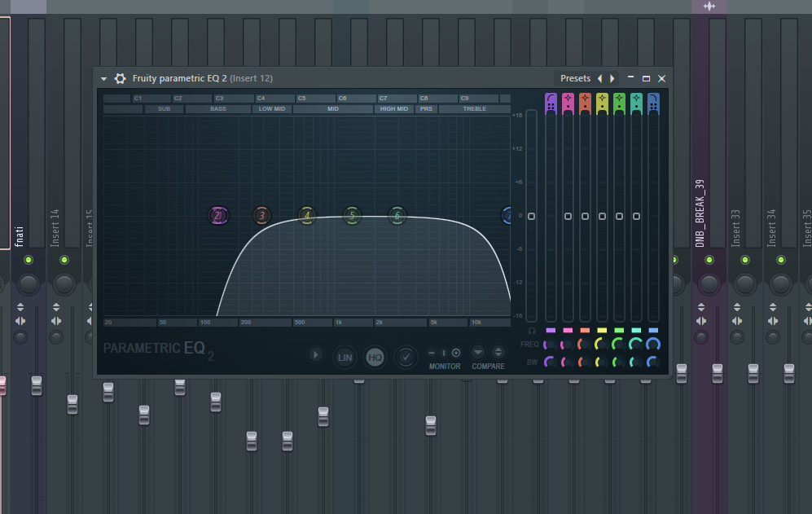This screenshot has width=812, height=514.
Task: Mute the fnati mixer track
Action: [29, 260]
